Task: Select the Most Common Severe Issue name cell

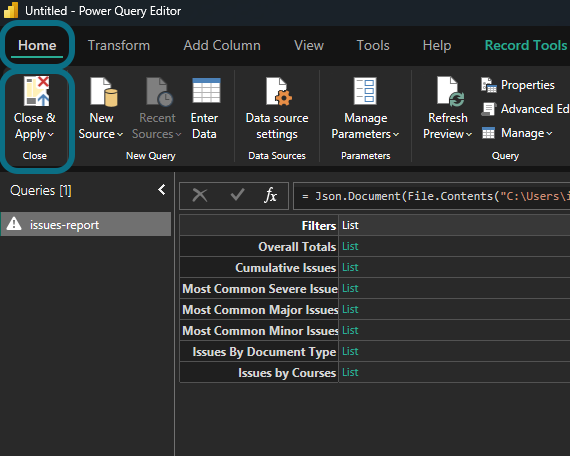Action: [x=259, y=288]
